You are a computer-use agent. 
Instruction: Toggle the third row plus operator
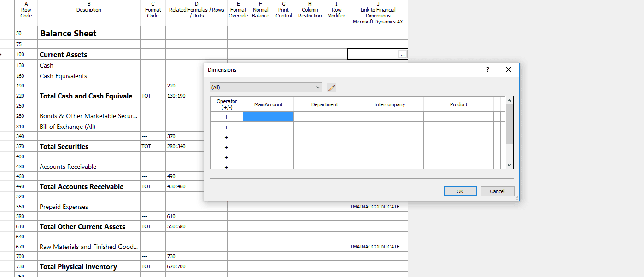tap(226, 137)
